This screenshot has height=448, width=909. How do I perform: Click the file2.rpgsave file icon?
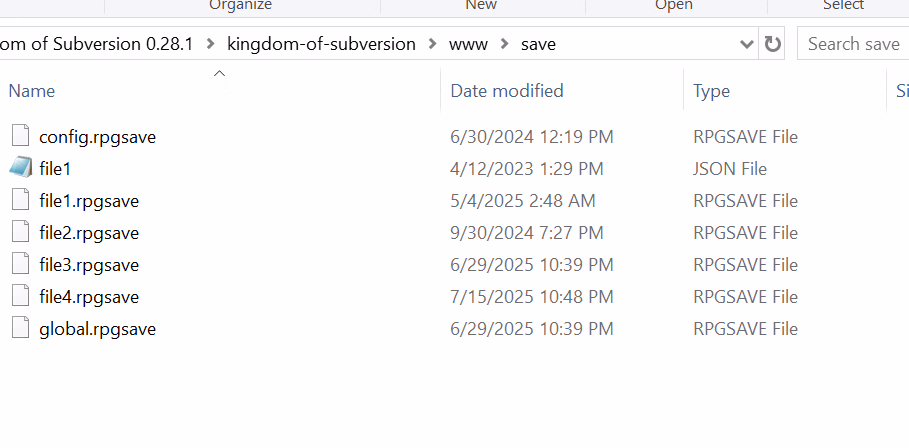coord(20,232)
